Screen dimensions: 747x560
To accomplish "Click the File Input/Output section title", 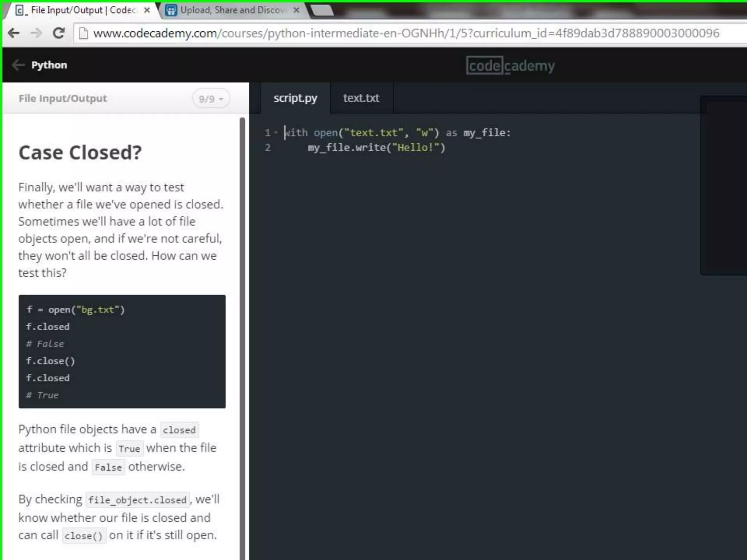I will (x=63, y=98).
